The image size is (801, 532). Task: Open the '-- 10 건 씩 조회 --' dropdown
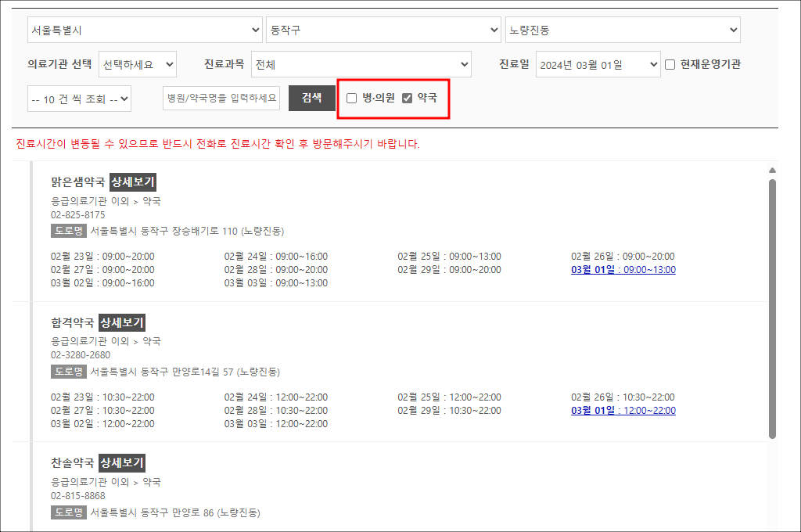click(x=78, y=98)
